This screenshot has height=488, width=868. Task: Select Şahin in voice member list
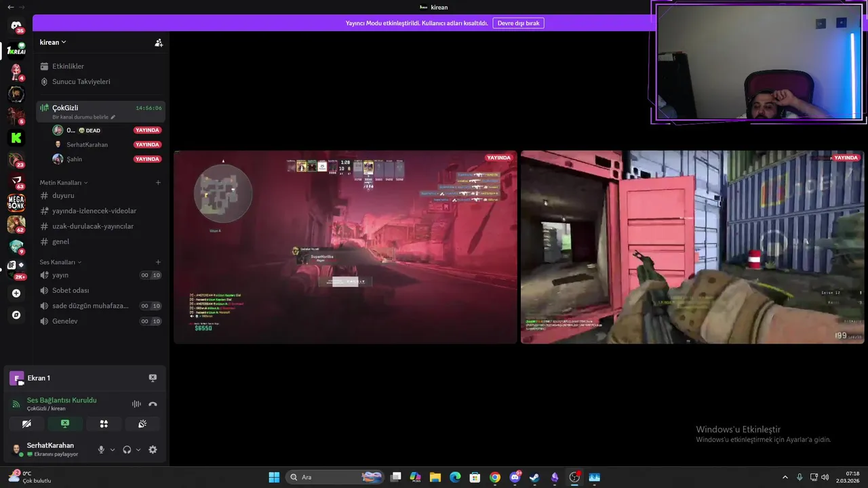(107, 159)
